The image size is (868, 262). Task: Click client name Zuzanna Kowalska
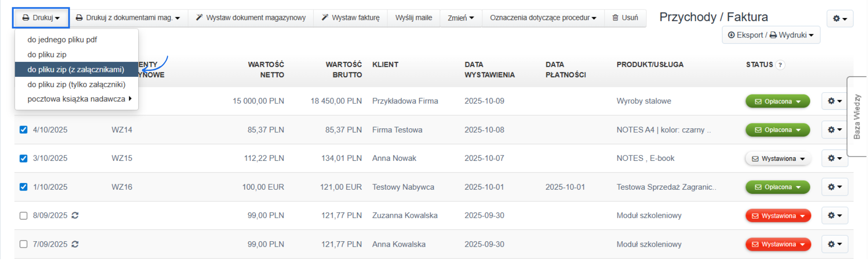click(x=405, y=215)
